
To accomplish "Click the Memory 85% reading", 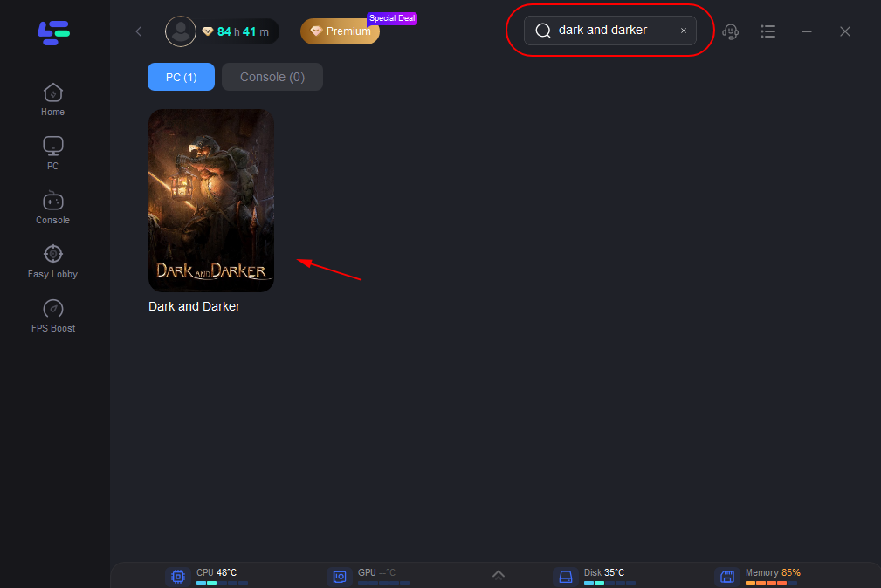I will [x=773, y=572].
